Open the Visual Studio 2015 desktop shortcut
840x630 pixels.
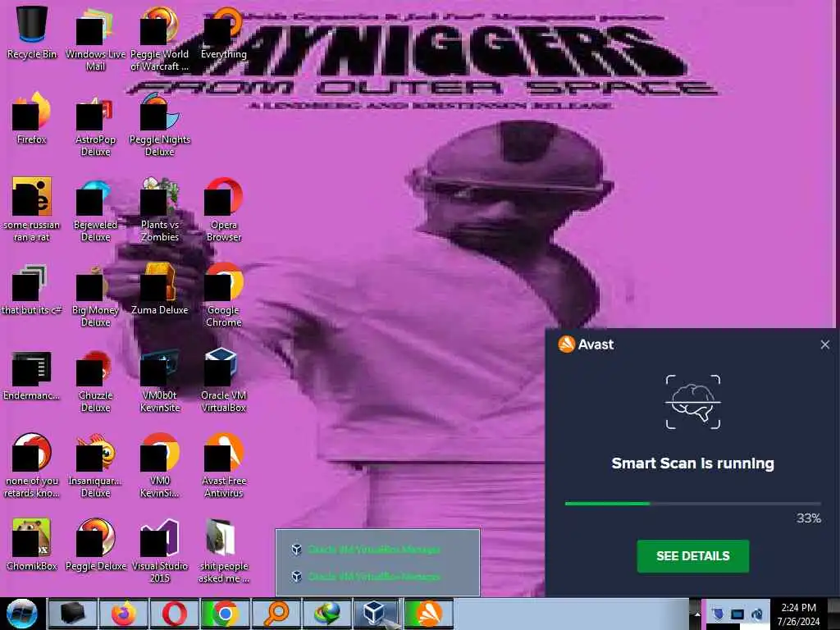160,550
